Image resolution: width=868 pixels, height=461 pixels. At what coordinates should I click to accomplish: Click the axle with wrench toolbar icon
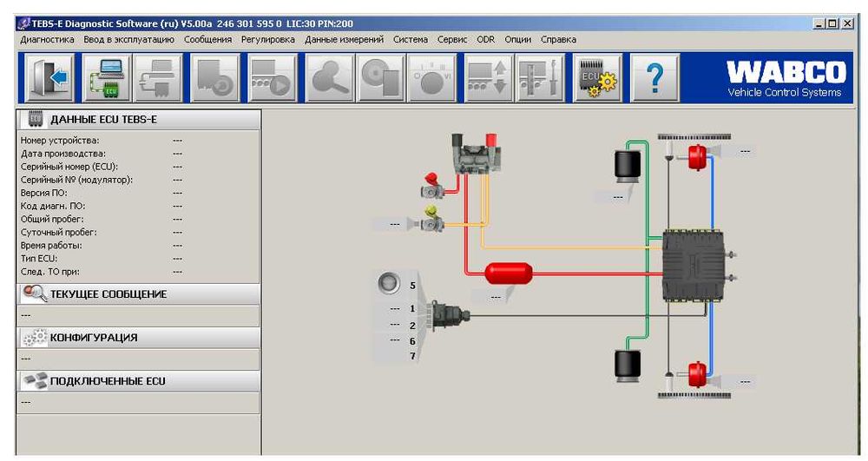(540, 77)
